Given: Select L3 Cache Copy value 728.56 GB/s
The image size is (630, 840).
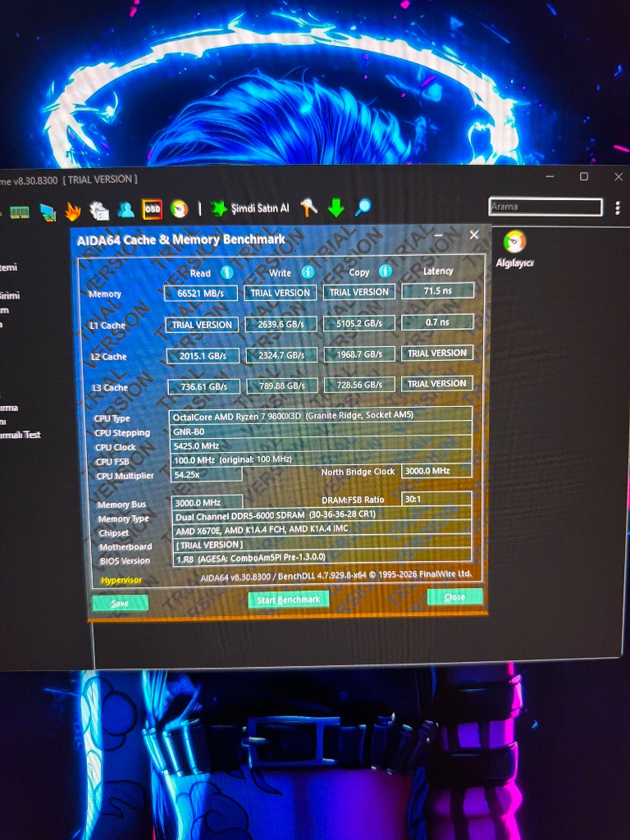Looking at the screenshot, I should [359, 385].
